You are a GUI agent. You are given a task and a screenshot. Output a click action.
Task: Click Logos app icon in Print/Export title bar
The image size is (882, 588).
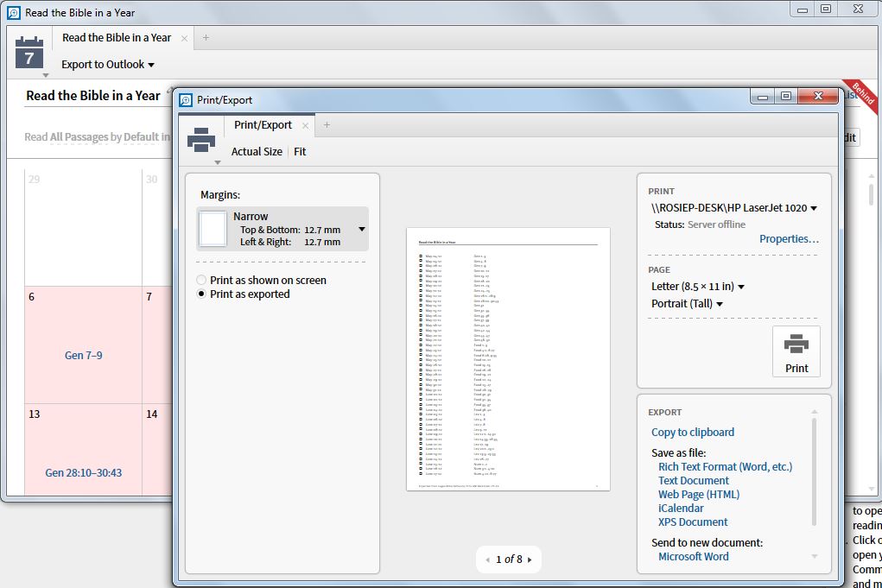tap(186, 100)
